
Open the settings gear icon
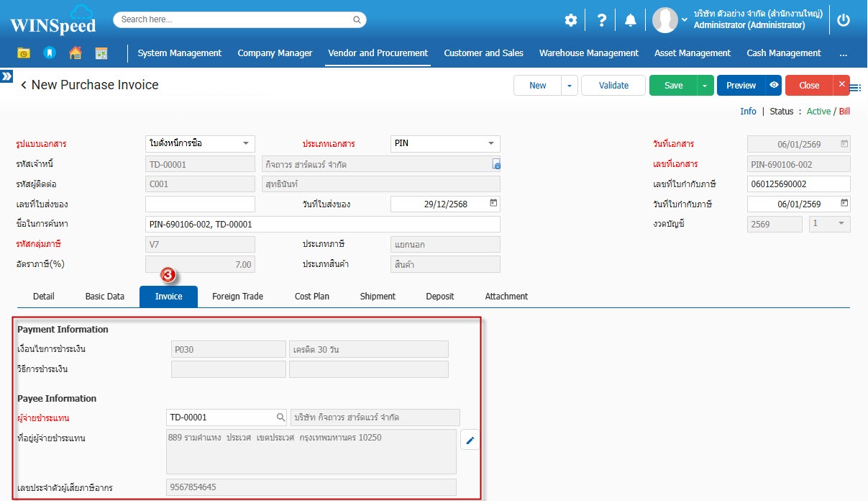tap(570, 20)
